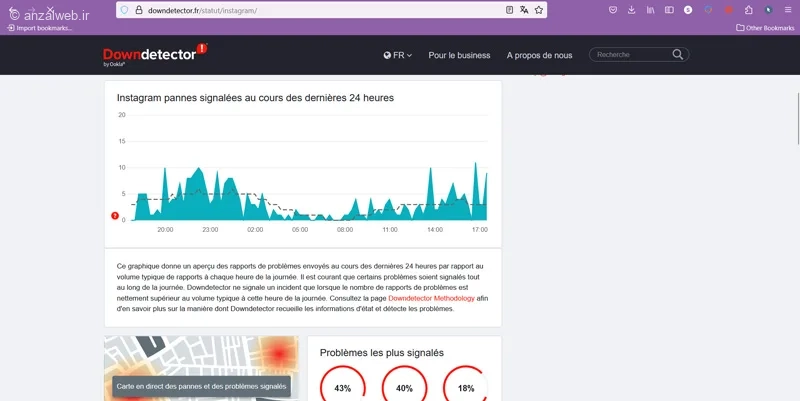Click Import bookmarks in the bookmarks bar
This screenshot has width=800, height=401.
click(x=40, y=28)
